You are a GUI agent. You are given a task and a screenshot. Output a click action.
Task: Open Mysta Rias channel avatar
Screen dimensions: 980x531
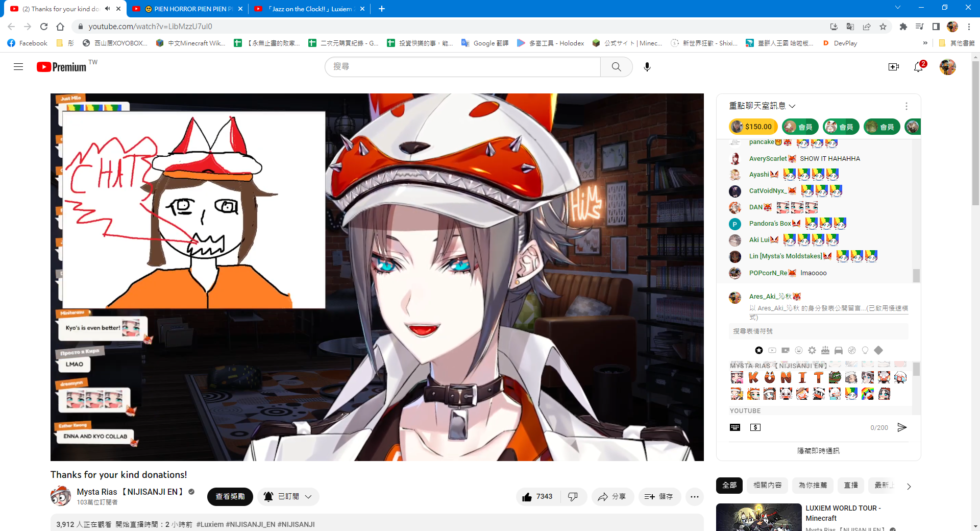point(61,496)
